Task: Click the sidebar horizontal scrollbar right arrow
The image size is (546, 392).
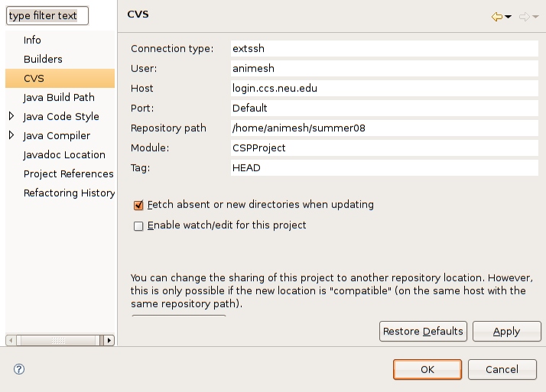Action: click(x=109, y=340)
